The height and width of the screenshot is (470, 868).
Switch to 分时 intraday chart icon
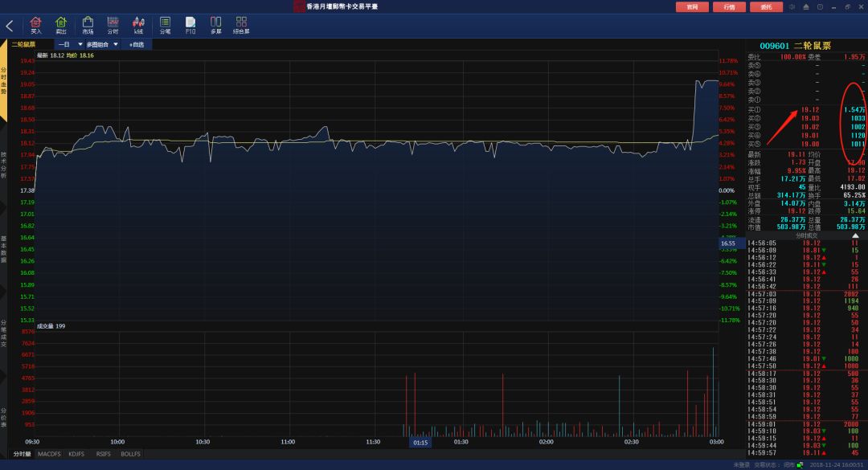tap(113, 25)
